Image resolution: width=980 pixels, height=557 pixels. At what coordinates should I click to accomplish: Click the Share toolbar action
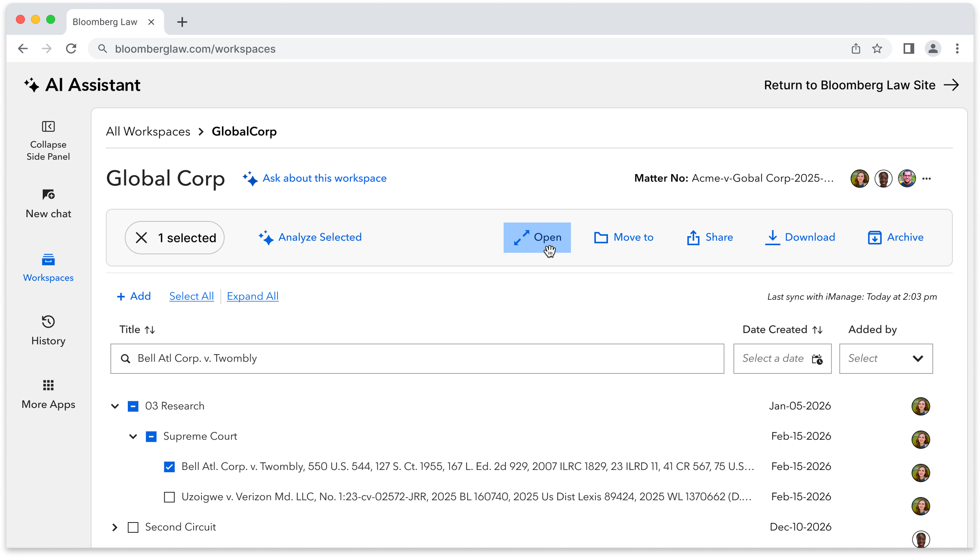coord(710,237)
